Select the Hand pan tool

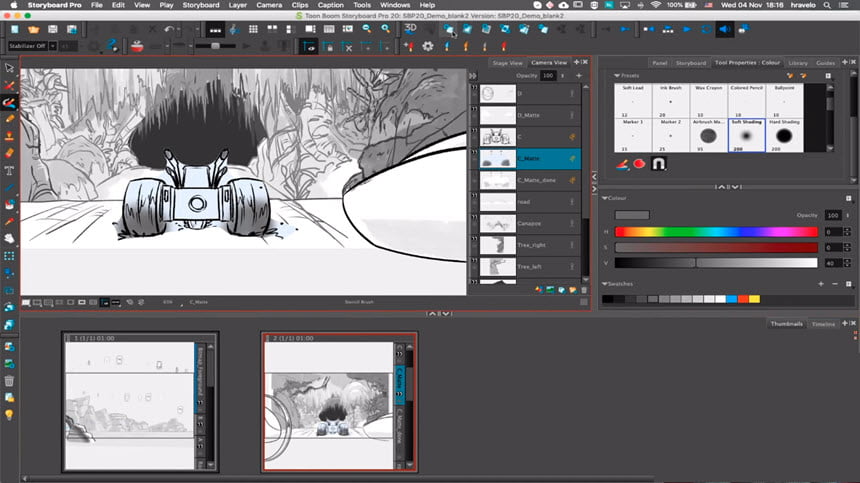tap(9, 238)
